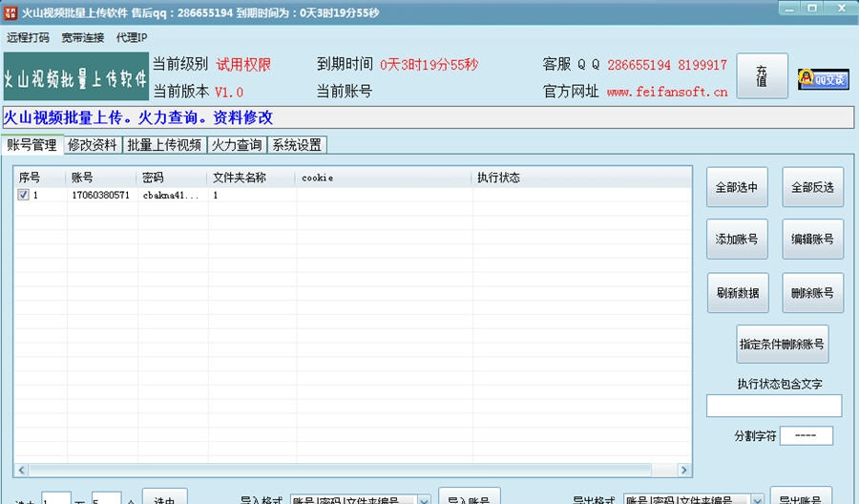Click the 充值 recharge button
The width and height of the screenshot is (859, 504).
(762, 76)
